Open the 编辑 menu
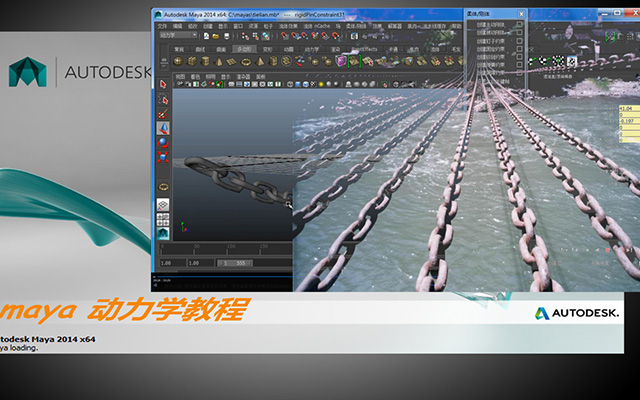 [x=178, y=26]
